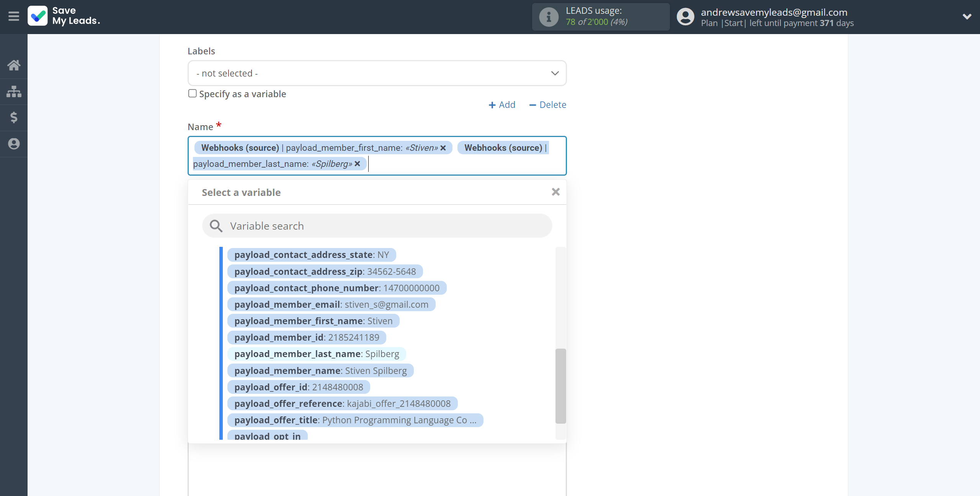The width and height of the screenshot is (980, 496).
Task: Click the search magnifier icon
Action: click(x=216, y=226)
